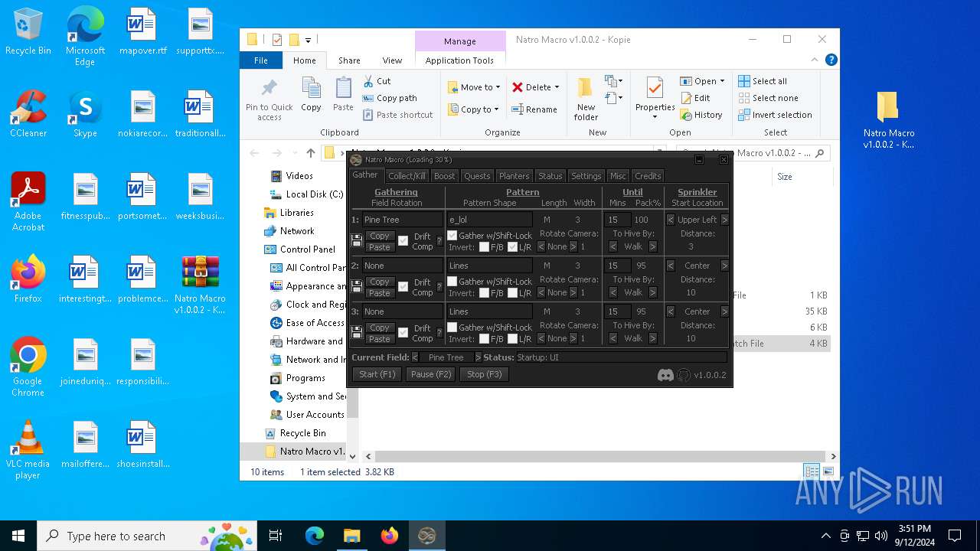Switch to the Boost tab
The height and width of the screenshot is (551, 980).
(444, 176)
